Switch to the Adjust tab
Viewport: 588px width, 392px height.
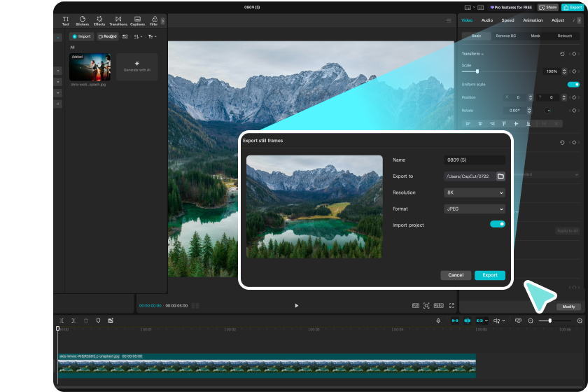pos(558,20)
